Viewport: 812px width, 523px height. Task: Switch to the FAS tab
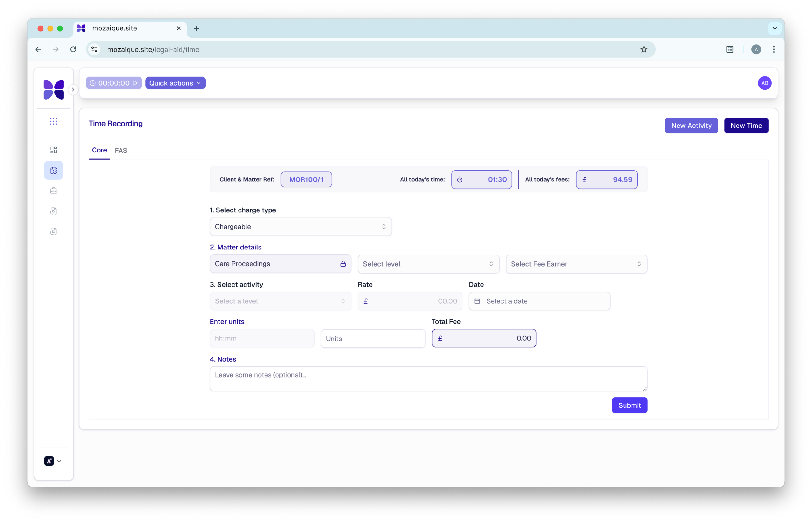(x=121, y=151)
